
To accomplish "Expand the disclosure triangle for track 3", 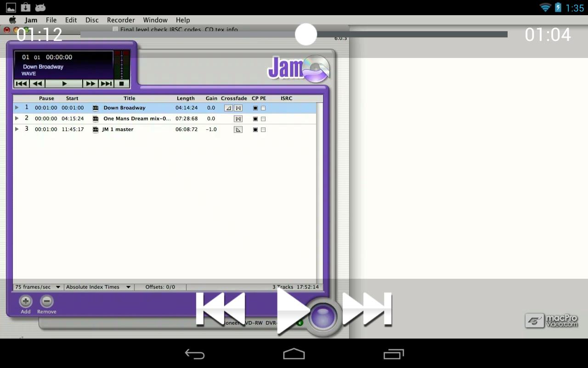I will (x=17, y=129).
